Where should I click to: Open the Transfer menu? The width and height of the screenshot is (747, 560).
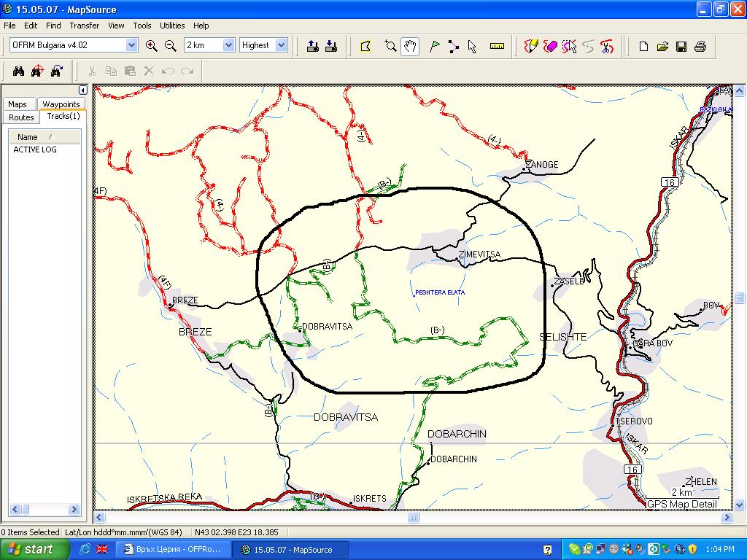click(x=85, y=26)
